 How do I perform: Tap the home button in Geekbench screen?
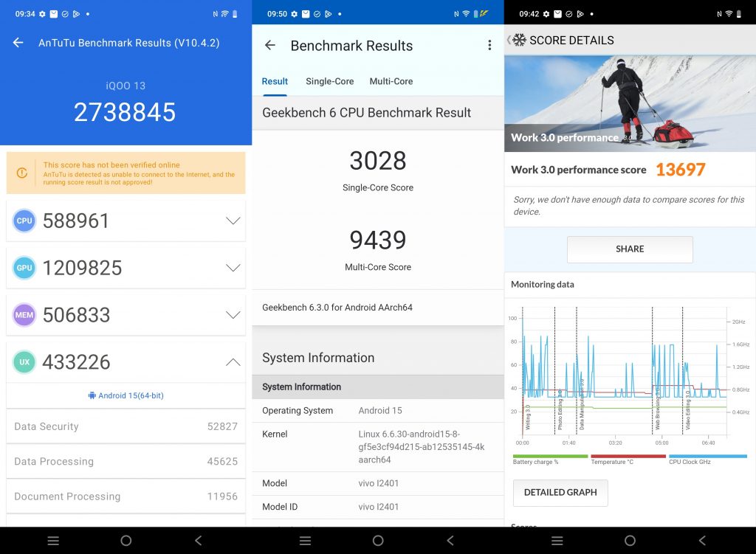click(x=378, y=541)
